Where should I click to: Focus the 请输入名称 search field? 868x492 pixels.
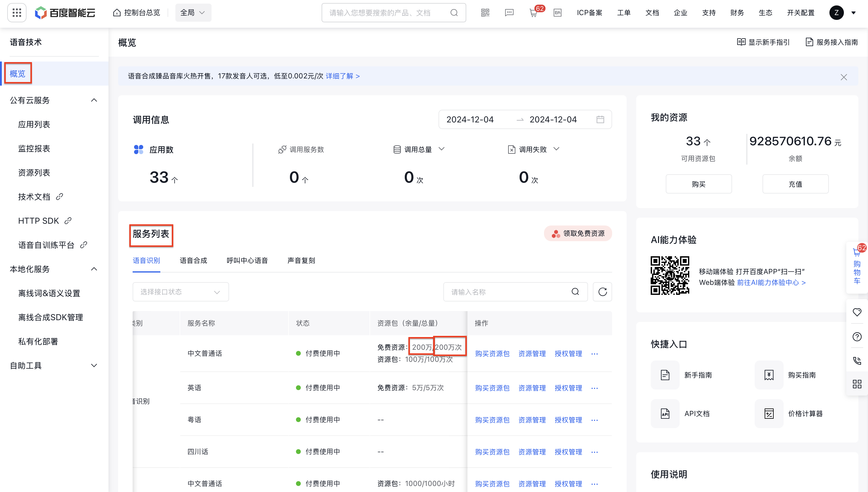point(515,292)
